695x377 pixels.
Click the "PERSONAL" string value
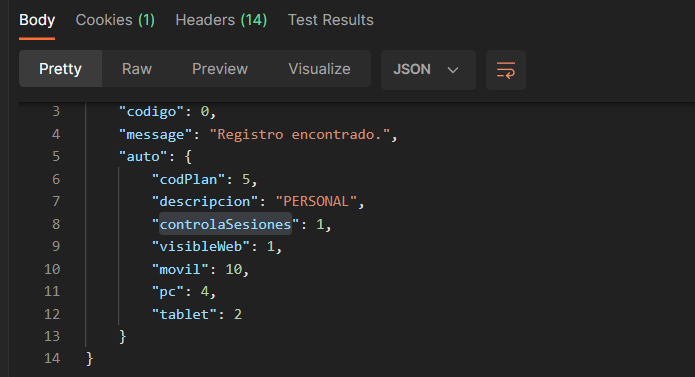pyautogui.click(x=316, y=202)
